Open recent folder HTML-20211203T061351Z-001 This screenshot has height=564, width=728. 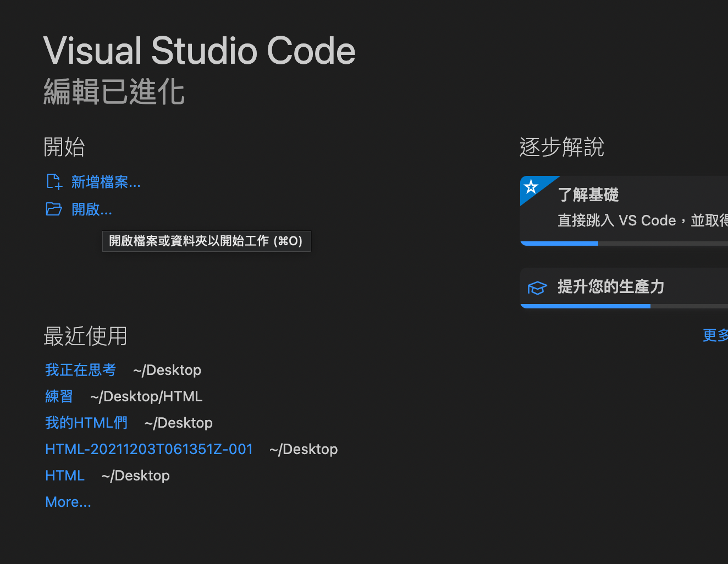point(149,449)
